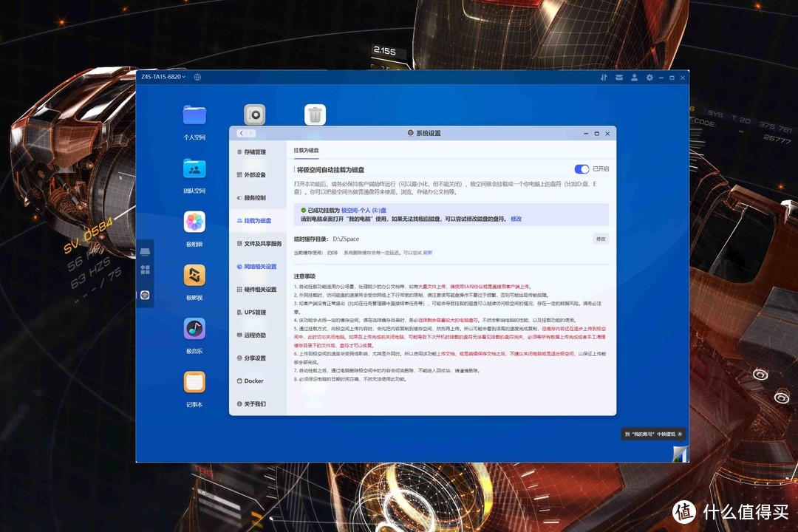Go back using the left arrow in 系统设置
The height and width of the screenshot is (532, 798).
tap(242, 134)
